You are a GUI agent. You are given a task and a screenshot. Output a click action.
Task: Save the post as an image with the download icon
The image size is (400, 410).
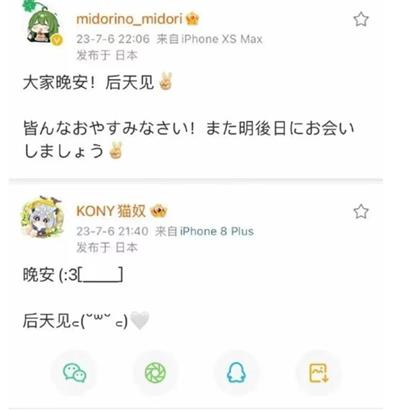point(319,372)
